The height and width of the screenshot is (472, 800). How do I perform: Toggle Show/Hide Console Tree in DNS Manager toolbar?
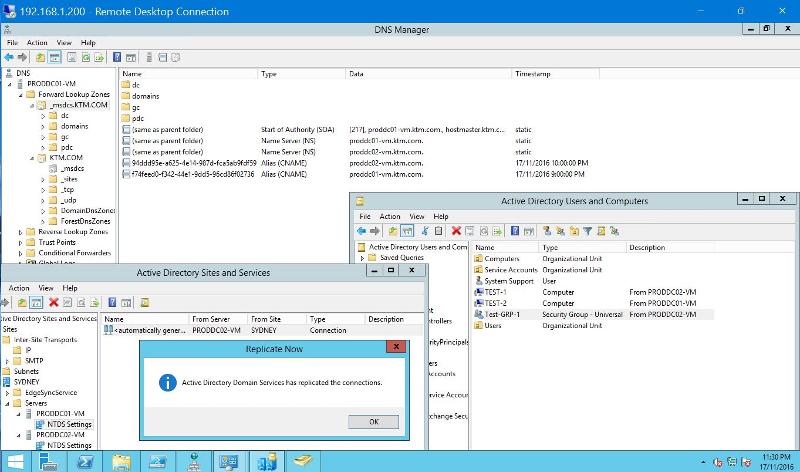pyautogui.click(x=55, y=57)
